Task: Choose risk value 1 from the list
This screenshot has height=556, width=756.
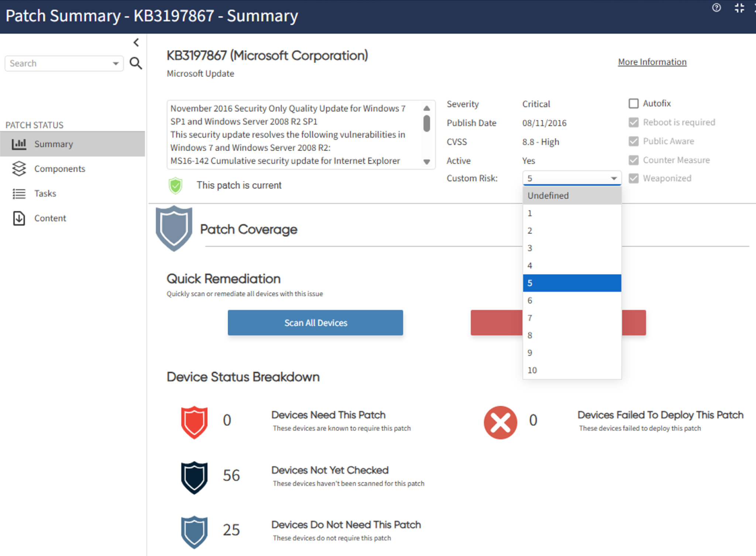Action: pyautogui.click(x=572, y=213)
